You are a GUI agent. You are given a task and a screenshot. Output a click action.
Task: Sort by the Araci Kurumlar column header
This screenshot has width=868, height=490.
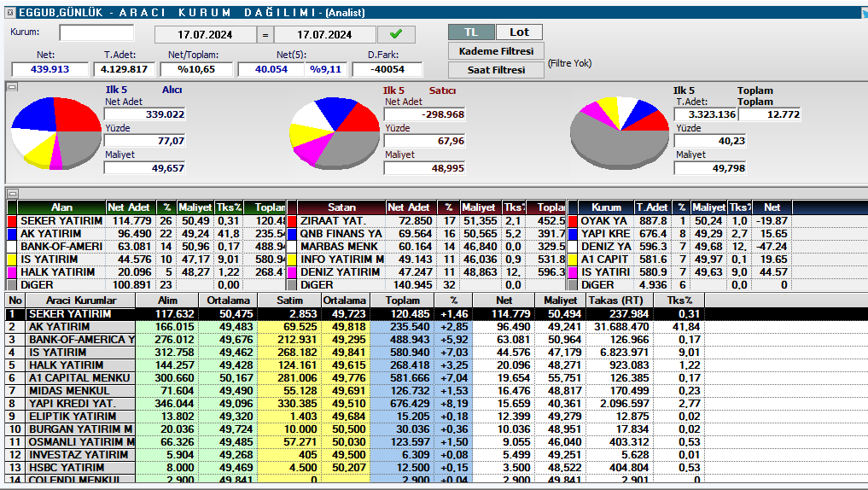coord(81,300)
